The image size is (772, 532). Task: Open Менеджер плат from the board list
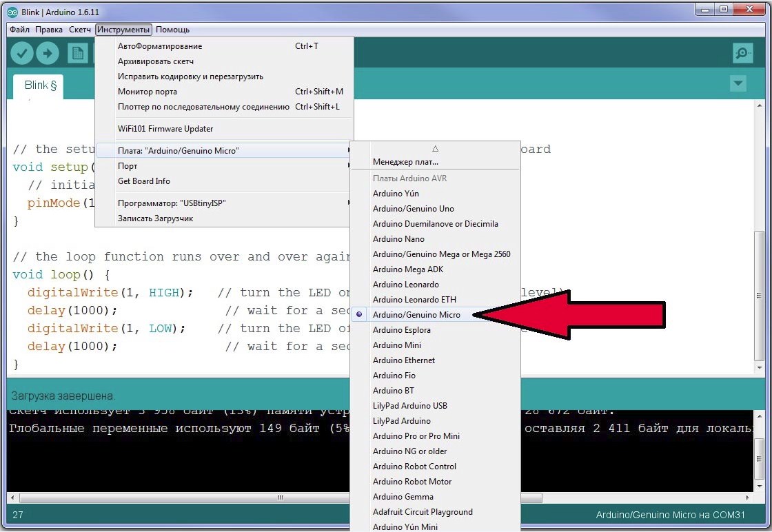click(x=405, y=163)
